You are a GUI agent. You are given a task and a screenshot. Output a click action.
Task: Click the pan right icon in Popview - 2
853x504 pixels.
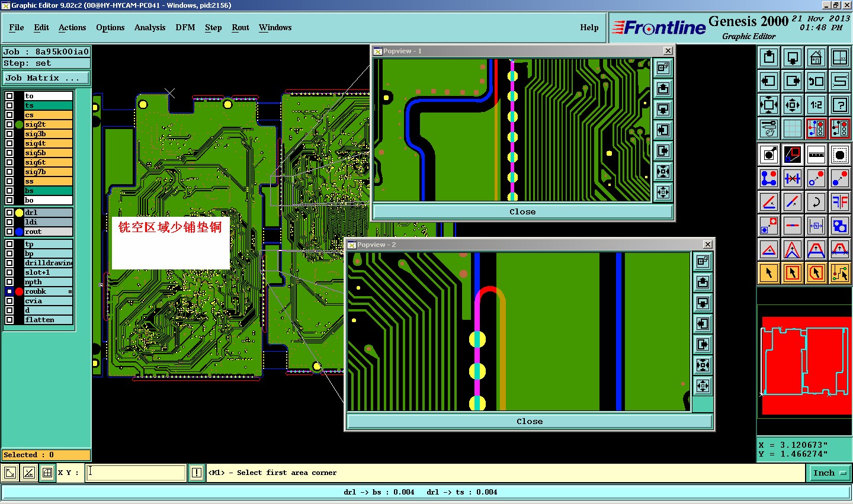point(703,345)
